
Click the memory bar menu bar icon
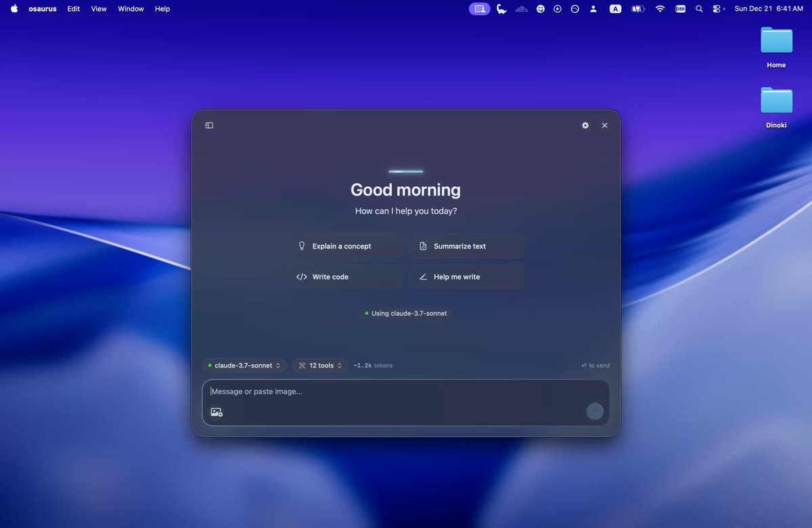click(680, 9)
